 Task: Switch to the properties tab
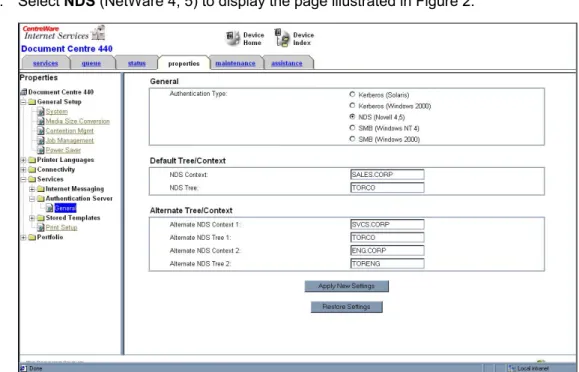(184, 63)
